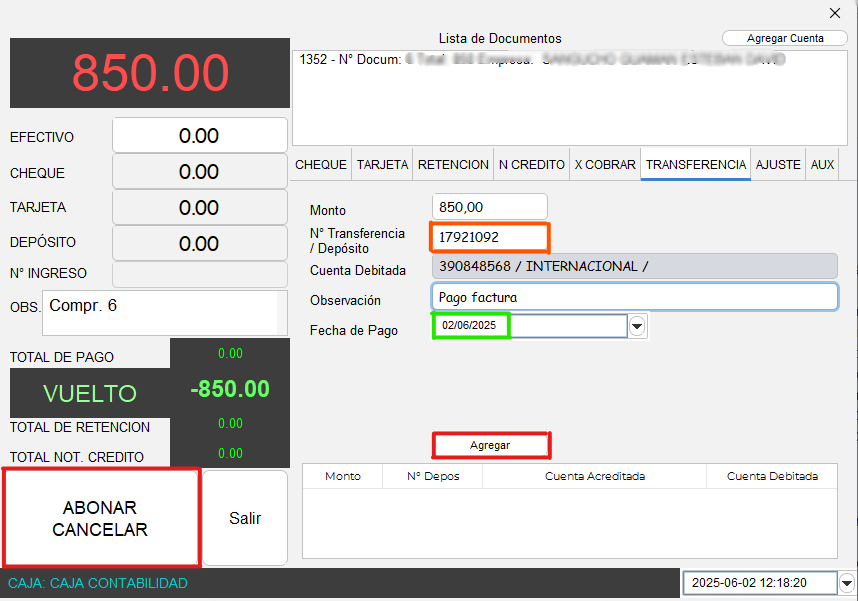Switch to the CHEQUE tab
The width and height of the screenshot is (858, 601).
321,165
